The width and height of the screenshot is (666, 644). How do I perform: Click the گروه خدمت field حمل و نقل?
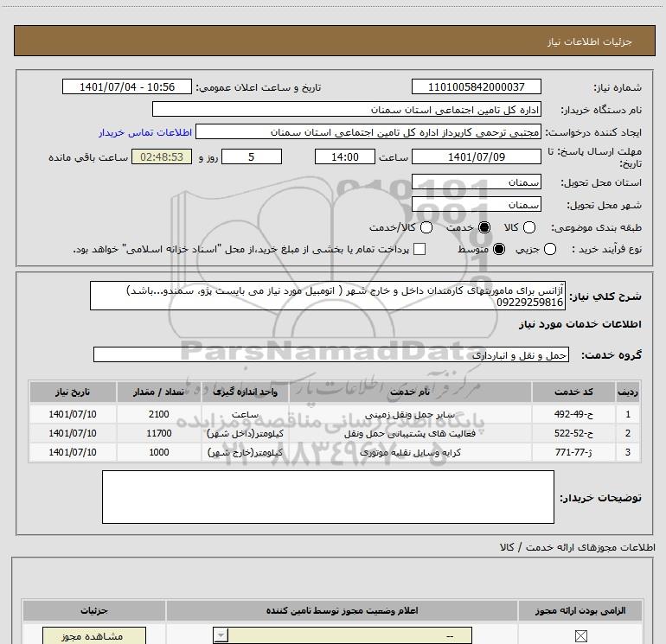331,354
